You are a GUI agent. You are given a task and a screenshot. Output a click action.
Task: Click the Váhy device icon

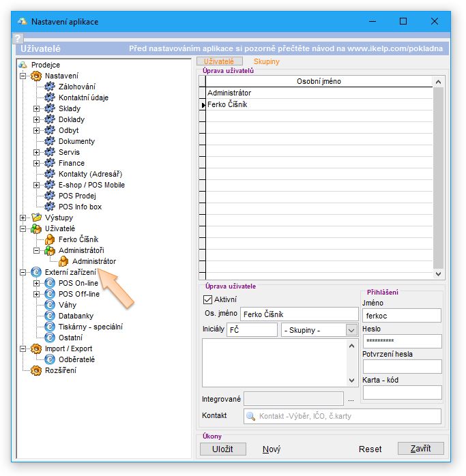pos(49,305)
